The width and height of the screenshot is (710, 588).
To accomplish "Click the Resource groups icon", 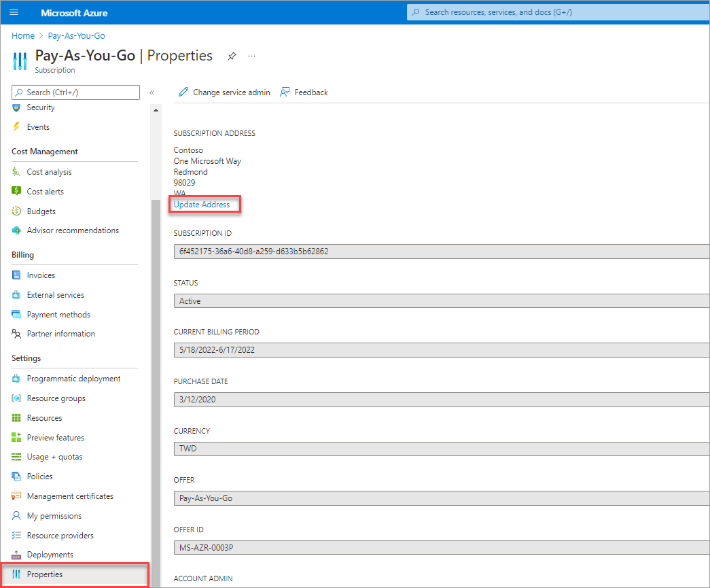I will pyautogui.click(x=16, y=398).
